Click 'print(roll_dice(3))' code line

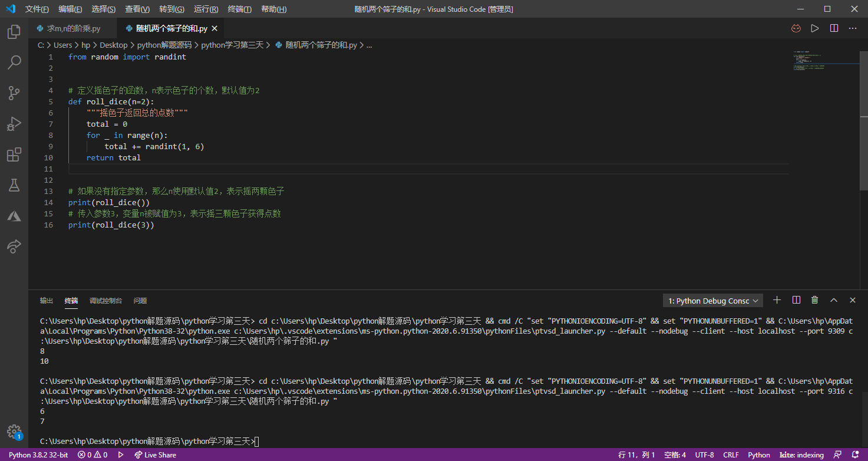[x=111, y=225]
